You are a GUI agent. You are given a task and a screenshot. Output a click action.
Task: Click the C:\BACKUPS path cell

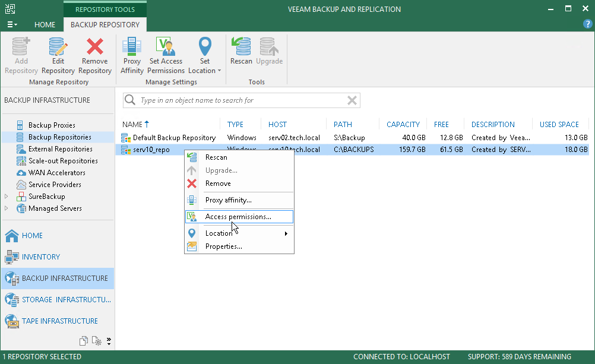(354, 150)
